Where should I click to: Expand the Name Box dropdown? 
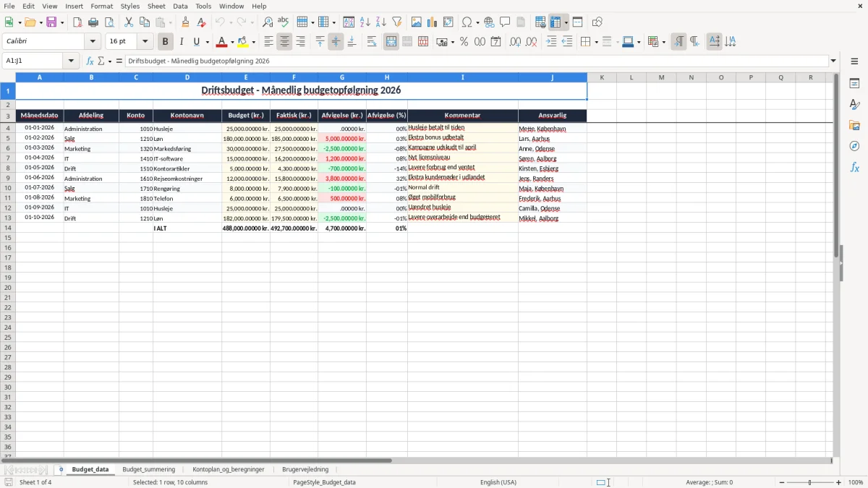[x=71, y=61]
